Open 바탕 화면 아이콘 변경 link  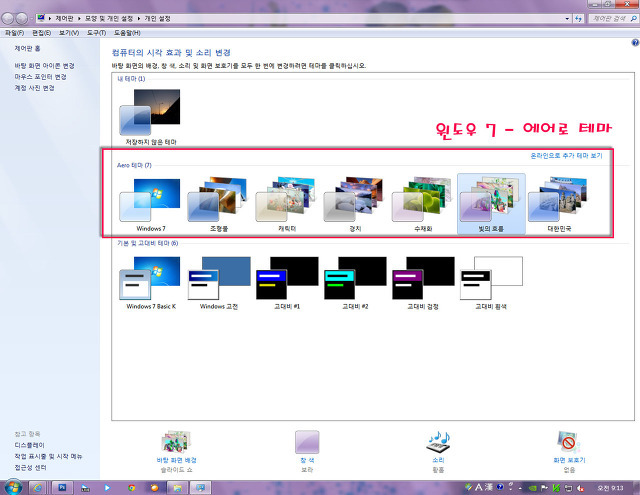click(44, 66)
